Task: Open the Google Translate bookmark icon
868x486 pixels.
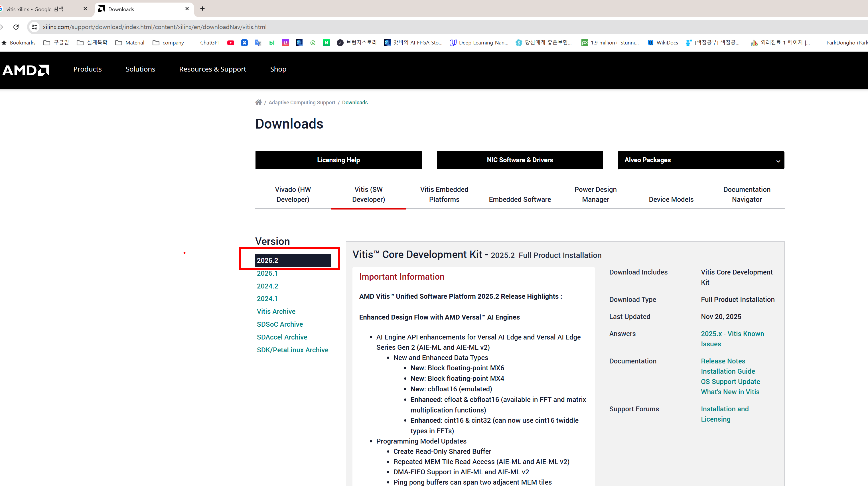Action: tap(258, 43)
